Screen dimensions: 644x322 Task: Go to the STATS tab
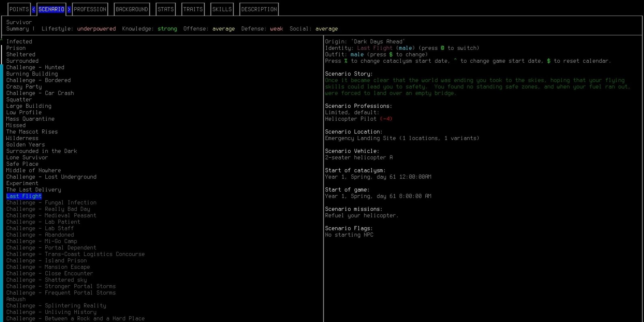coord(166,9)
